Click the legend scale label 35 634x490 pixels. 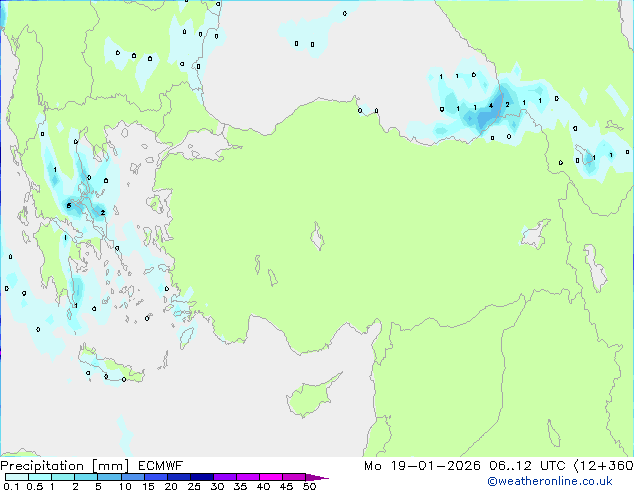[240, 486]
